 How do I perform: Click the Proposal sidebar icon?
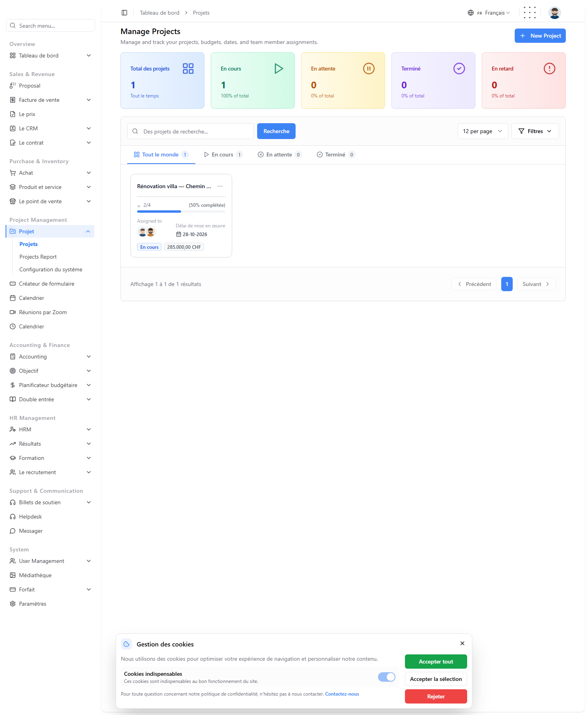tap(13, 86)
